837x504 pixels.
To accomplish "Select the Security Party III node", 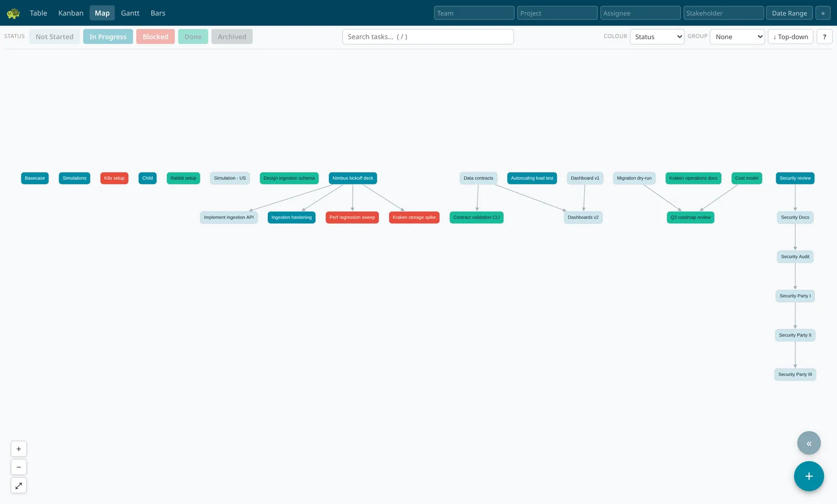I will click(795, 374).
